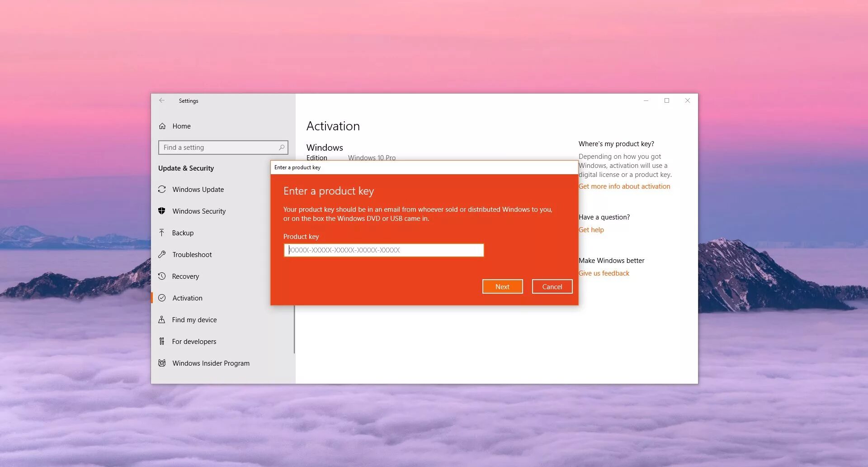Click the Home icon in Settings sidebar

[162, 126]
